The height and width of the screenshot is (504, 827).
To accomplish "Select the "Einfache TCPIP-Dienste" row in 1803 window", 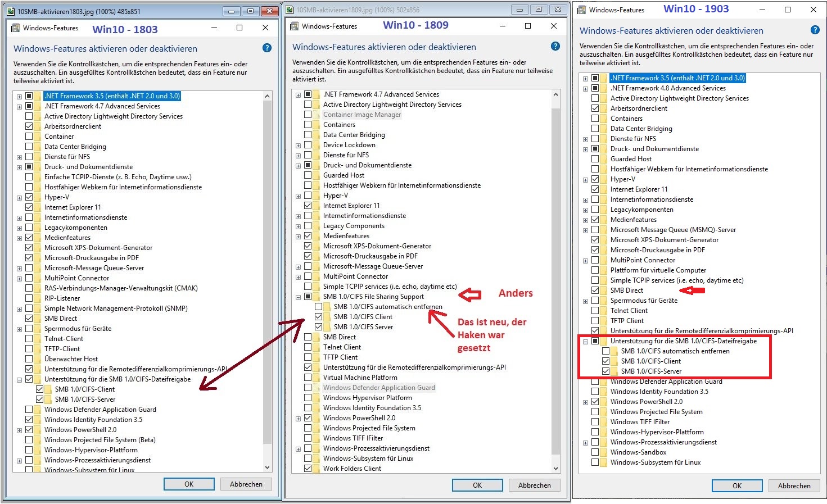I will click(x=118, y=177).
